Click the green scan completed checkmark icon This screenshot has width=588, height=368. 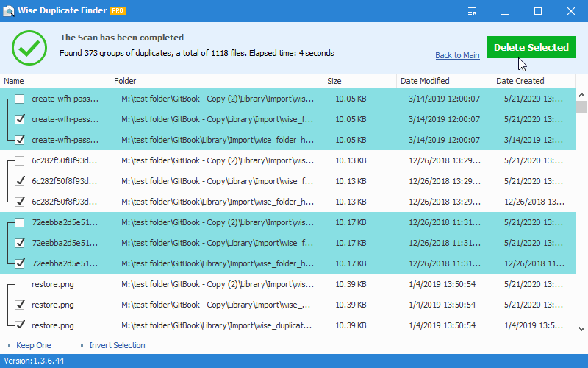click(29, 48)
